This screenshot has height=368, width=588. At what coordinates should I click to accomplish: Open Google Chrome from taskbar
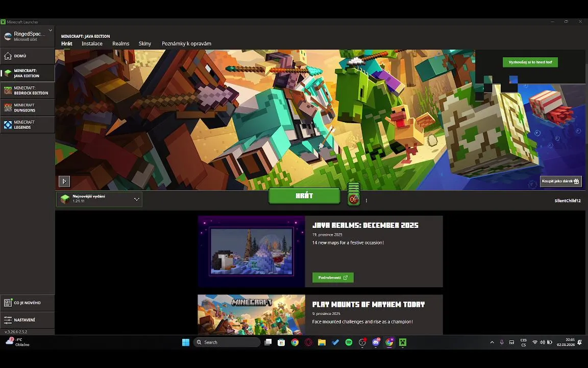tap(295, 342)
